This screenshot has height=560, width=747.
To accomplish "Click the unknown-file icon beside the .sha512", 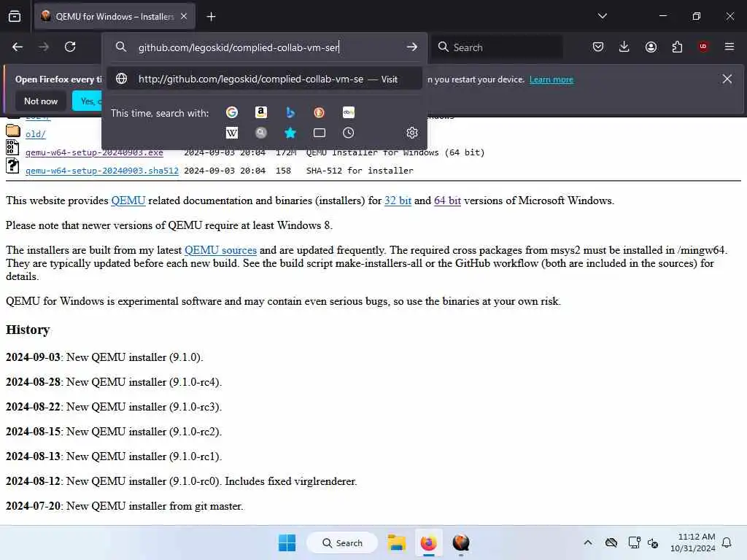I will click(x=12, y=166).
